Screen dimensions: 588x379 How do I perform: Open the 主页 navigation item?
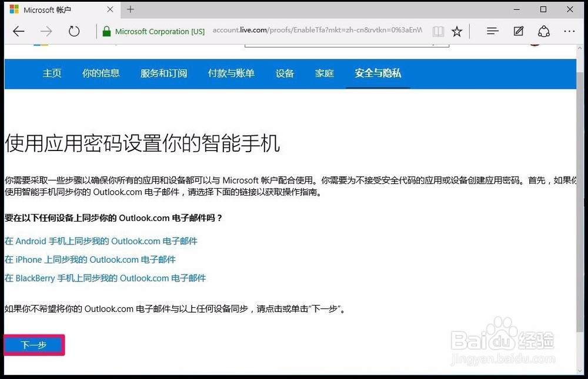point(52,73)
